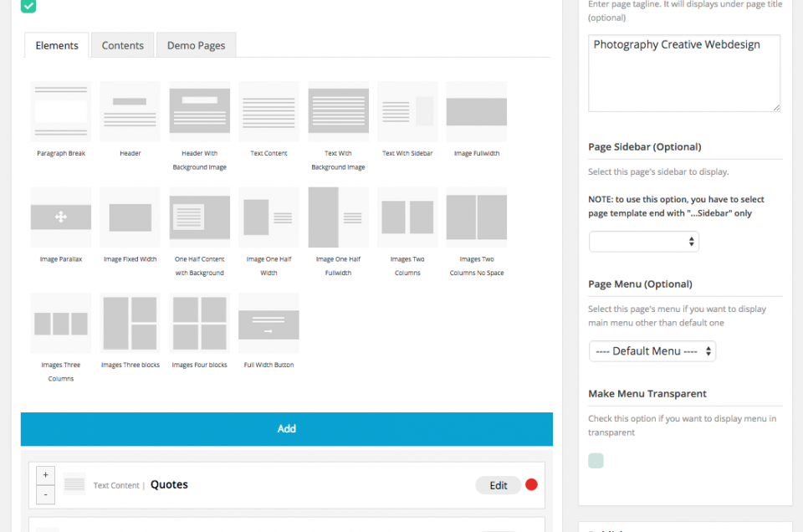This screenshot has height=532, width=803.
Task: Choose One Half Content with Background element
Action: (x=200, y=217)
